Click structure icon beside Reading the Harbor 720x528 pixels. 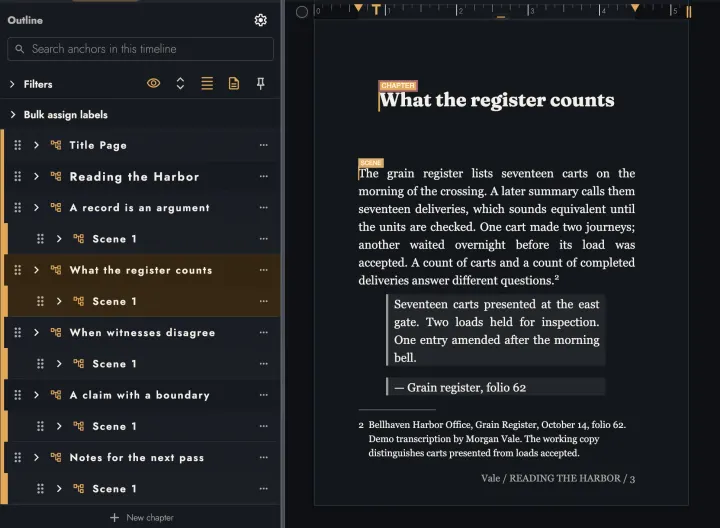(56, 176)
